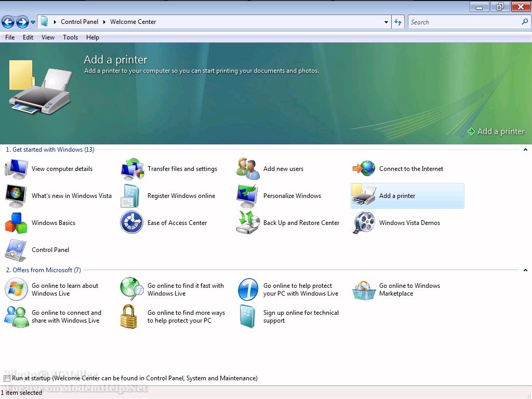The height and width of the screenshot is (399, 532).
Task: Click the technical support sign up icon
Action: (247, 316)
